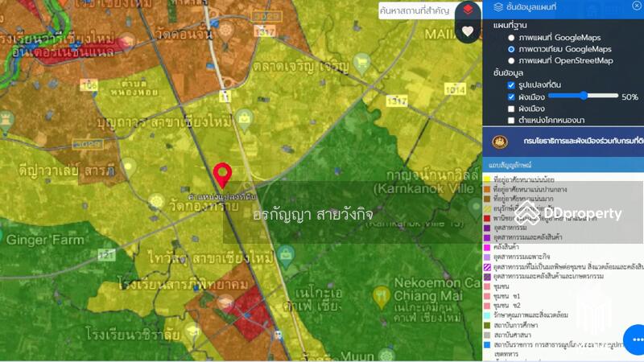The image size is (644, 362).
Task: Click the red land parcel location pin
Action: click(222, 175)
